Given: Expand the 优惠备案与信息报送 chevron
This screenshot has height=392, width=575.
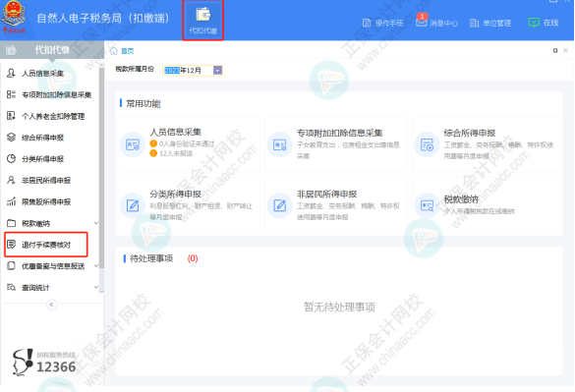Looking at the screenshot, I should click(x=96, y=266).
